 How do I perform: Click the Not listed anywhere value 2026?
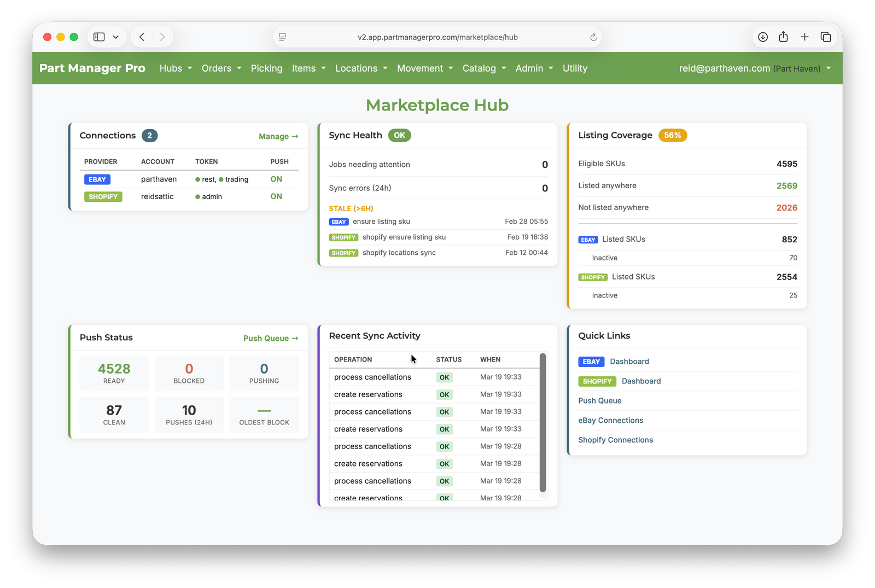(786, 208)
